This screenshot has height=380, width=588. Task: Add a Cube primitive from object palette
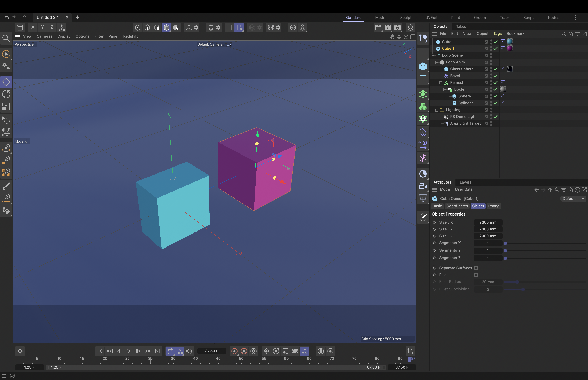423,66
